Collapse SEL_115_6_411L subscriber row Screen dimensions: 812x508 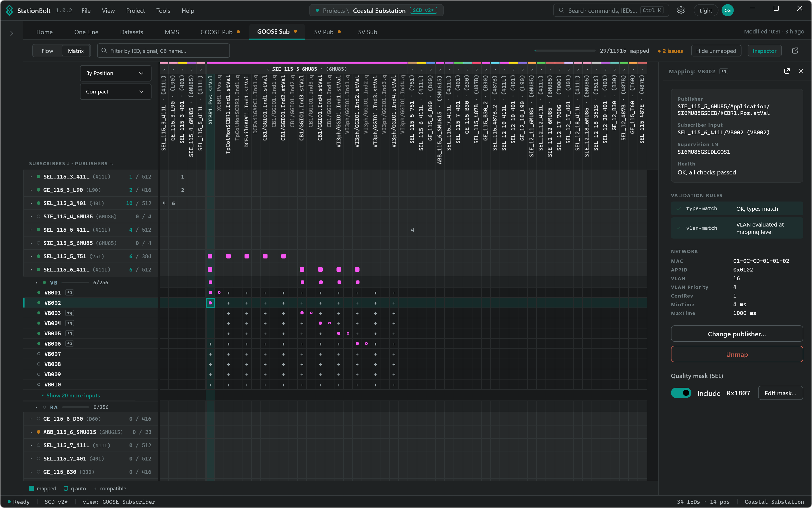pos(31,270)
